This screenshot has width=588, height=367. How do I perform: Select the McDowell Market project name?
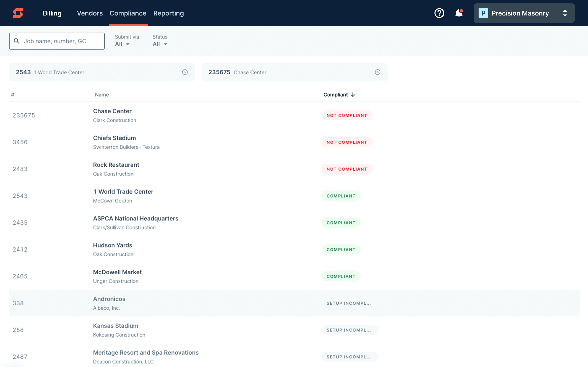coord(117,272)
